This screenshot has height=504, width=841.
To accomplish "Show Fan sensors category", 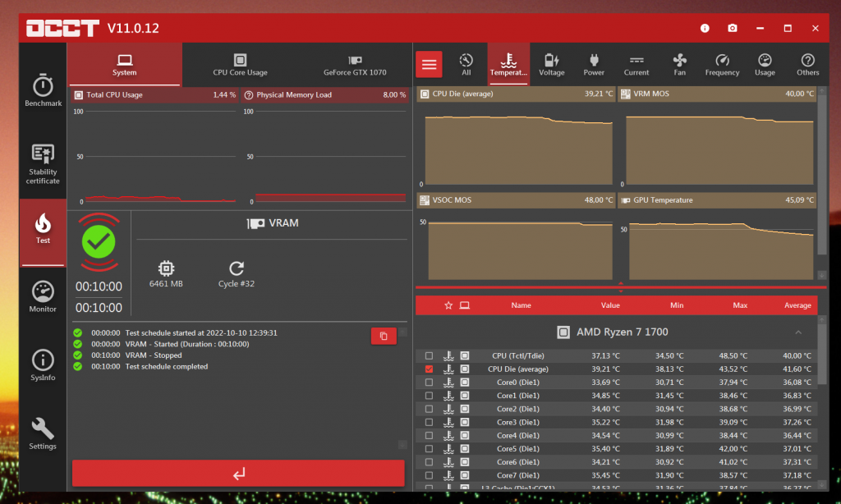I will point(679,65).
